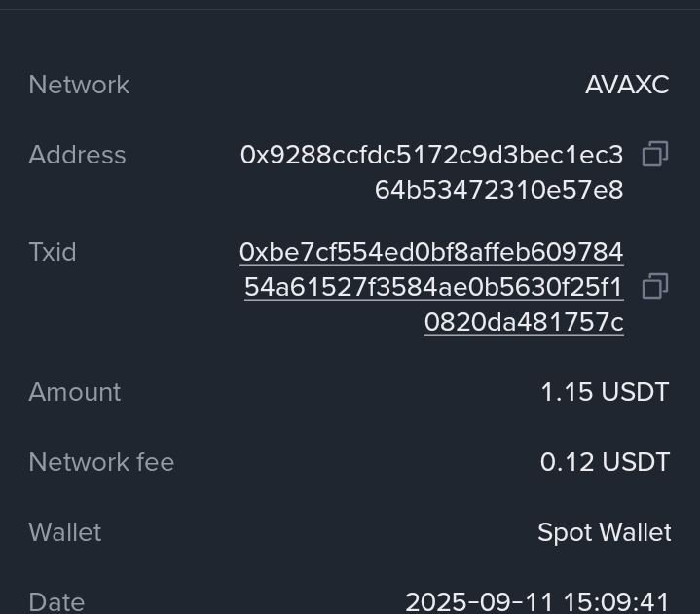
Task: Click the Address field label
Action: pos(77,155)
